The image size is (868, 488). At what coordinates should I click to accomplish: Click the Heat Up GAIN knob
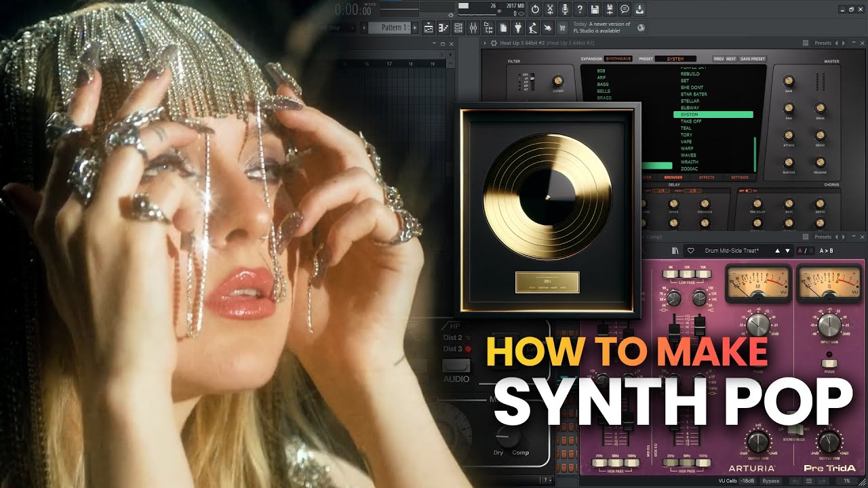(x=789, y=80)
